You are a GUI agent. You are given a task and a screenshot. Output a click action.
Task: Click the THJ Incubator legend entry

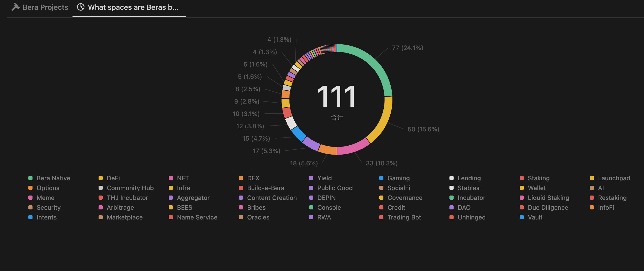[123, 198]
